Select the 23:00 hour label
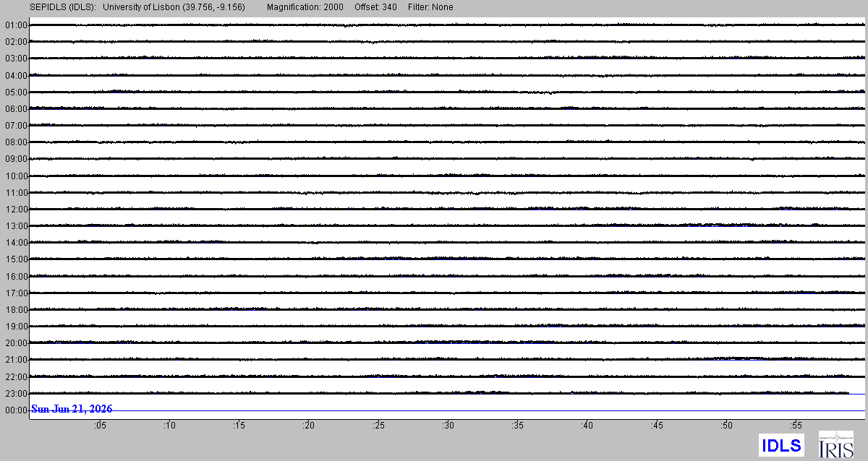This screenshot has width=868, height=461. (x=16, y=394)
